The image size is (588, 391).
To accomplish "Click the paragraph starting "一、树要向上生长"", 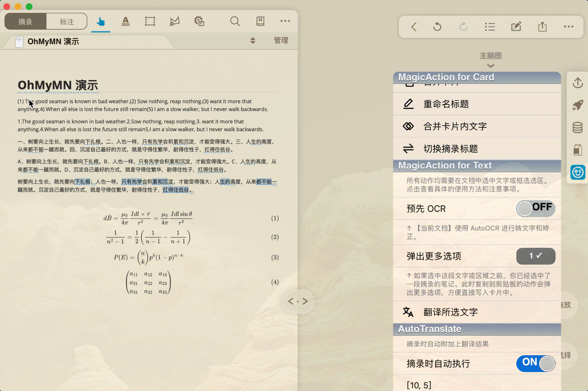I will (146, 146).
